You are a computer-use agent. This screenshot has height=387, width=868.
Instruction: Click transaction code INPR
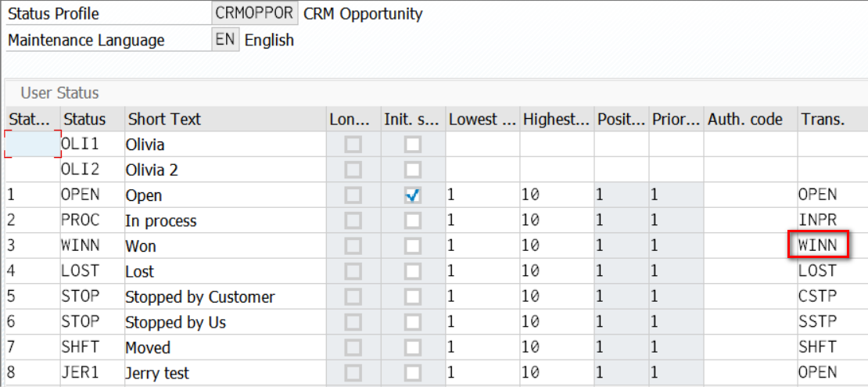[817, 221]
